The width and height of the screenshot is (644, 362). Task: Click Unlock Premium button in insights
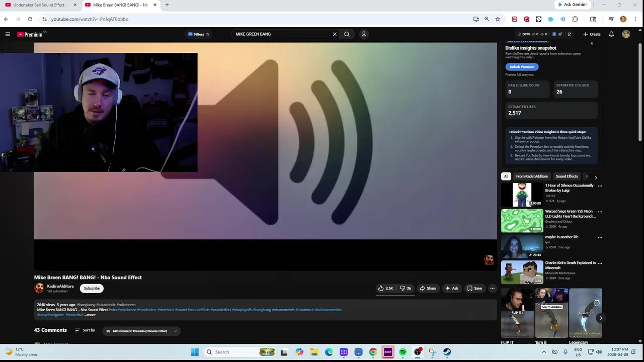click(x=522, y=67)
